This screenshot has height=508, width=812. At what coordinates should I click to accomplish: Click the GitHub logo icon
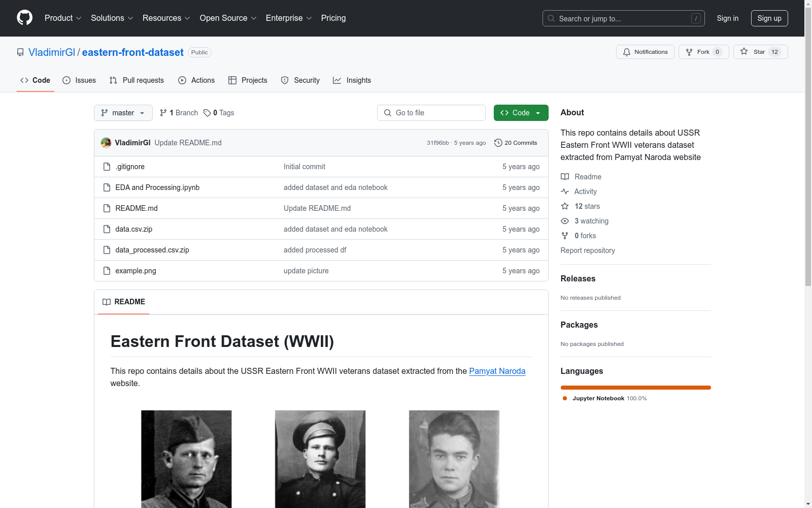(24, 18)
